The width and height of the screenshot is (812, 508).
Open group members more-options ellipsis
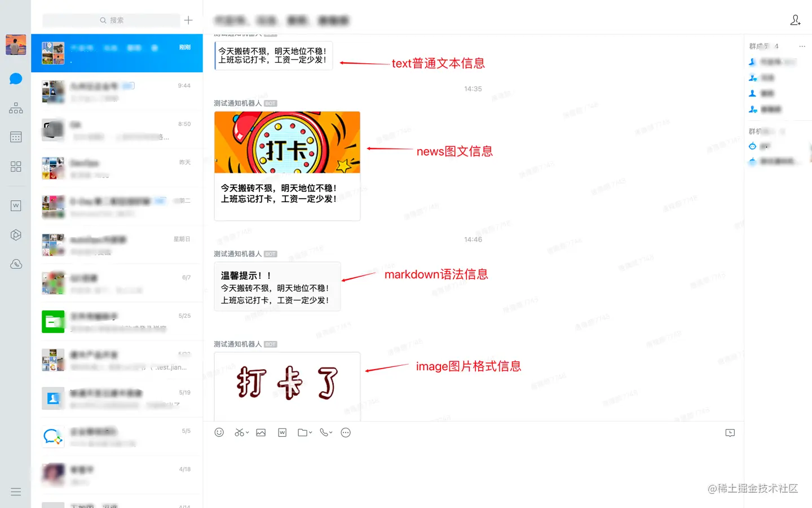(802, 46)
